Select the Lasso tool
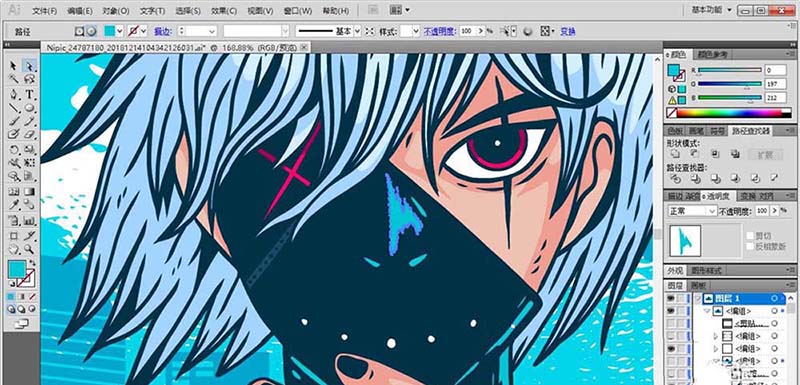 point(30,79)
